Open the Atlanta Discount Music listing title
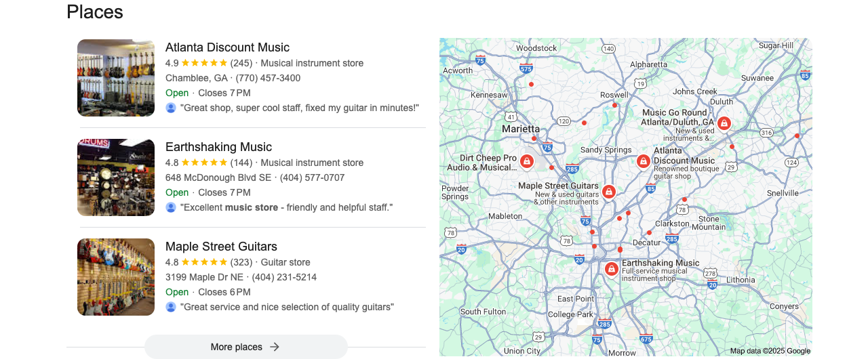 pyautogui.click(x=227, y=47)
